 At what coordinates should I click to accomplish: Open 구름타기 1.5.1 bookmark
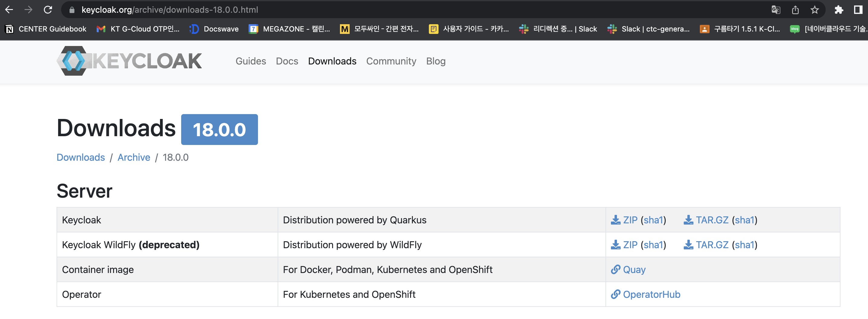coord(740,29)
